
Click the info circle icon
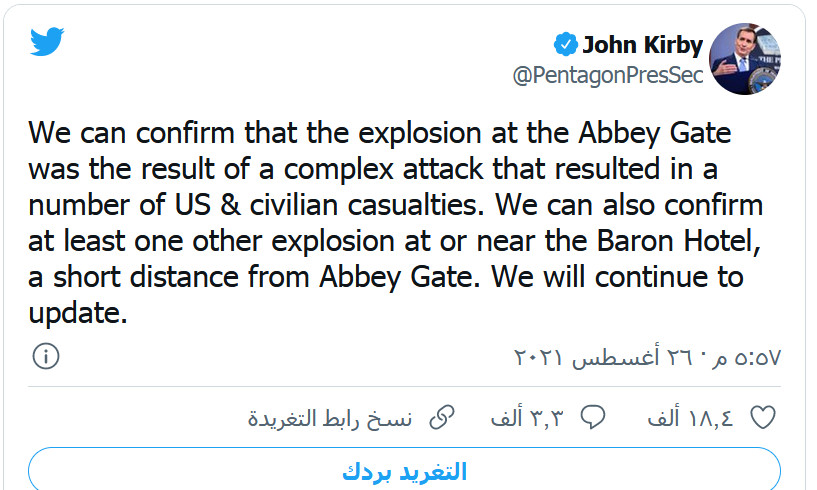(x=47, y=355)
